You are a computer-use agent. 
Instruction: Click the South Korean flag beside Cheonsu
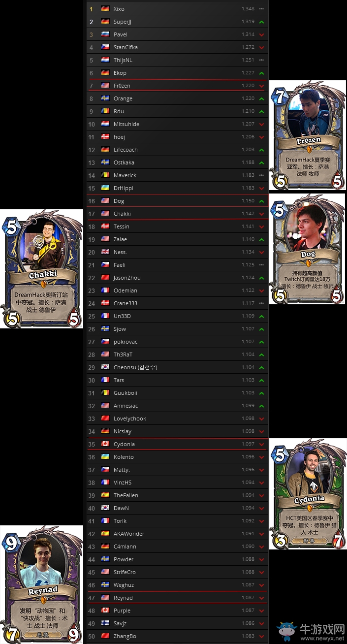[105, 367]
